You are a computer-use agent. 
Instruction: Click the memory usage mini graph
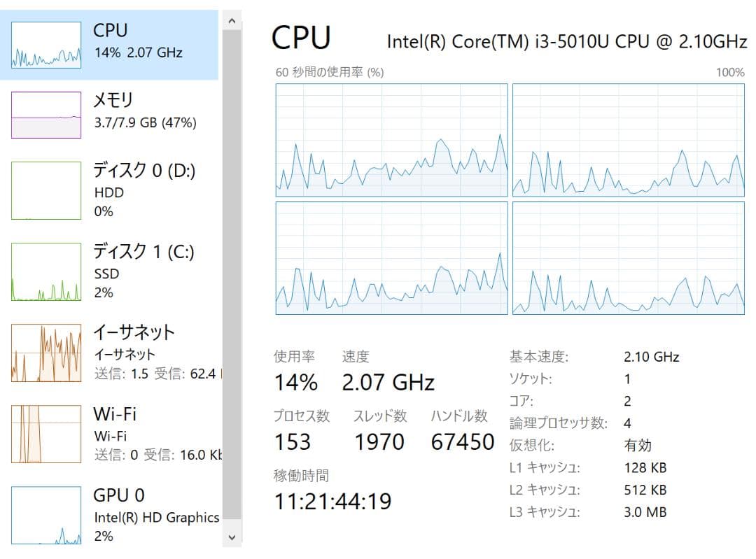pos(45,113)
